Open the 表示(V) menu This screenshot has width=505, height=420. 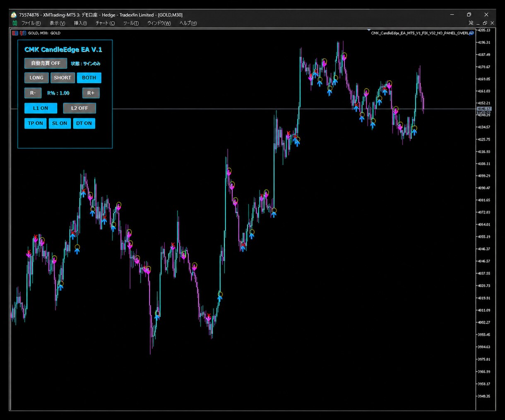click(x=58, y=23)
